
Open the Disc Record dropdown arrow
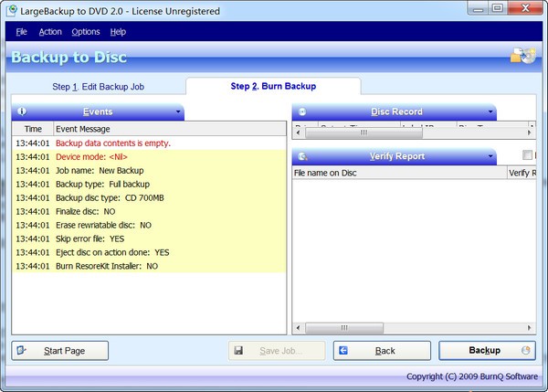(490, 111)
